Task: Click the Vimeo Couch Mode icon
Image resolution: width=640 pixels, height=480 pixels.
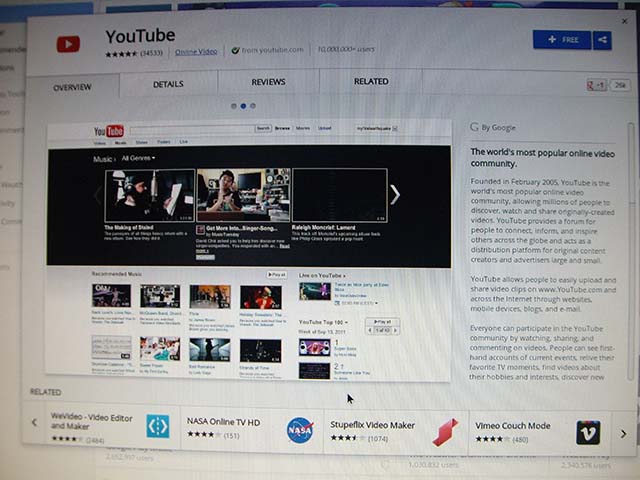Action: tap(588, 431)
